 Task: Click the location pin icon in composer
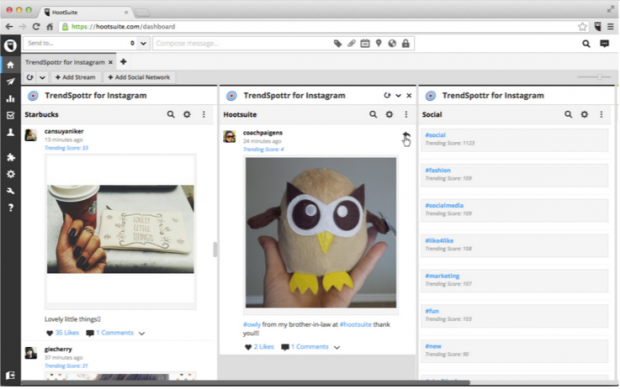(379, 43)
